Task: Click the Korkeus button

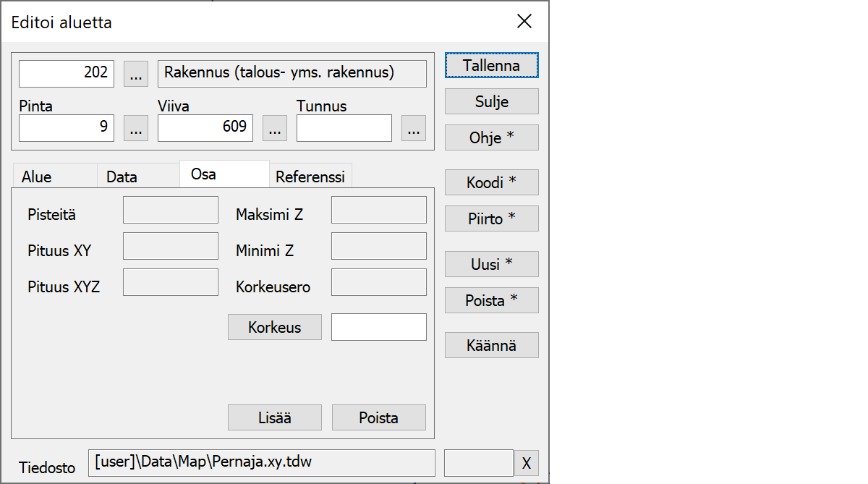Action: pos(274,327)
